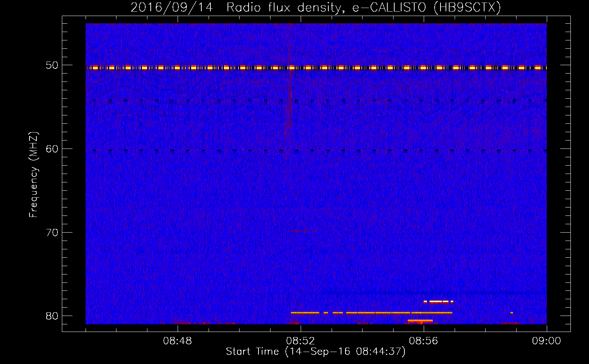Click the 70 MHz frequency tick label
Screen dimensions: 589x364
(52, 233)
